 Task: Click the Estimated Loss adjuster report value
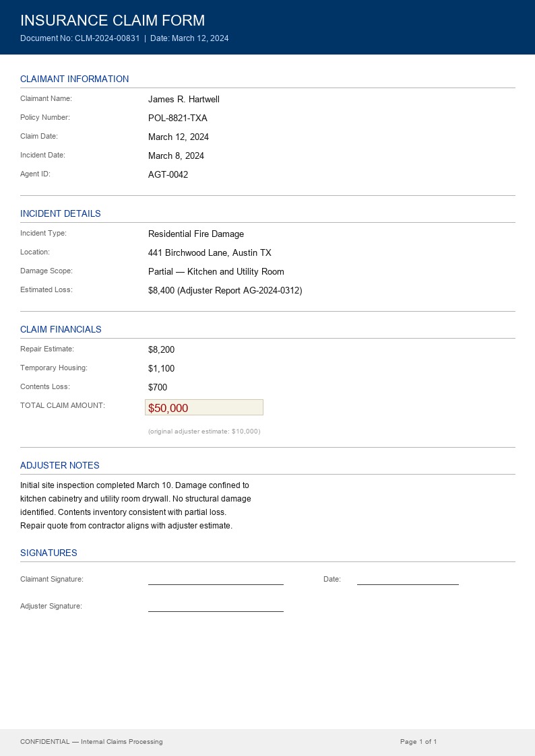225,291
